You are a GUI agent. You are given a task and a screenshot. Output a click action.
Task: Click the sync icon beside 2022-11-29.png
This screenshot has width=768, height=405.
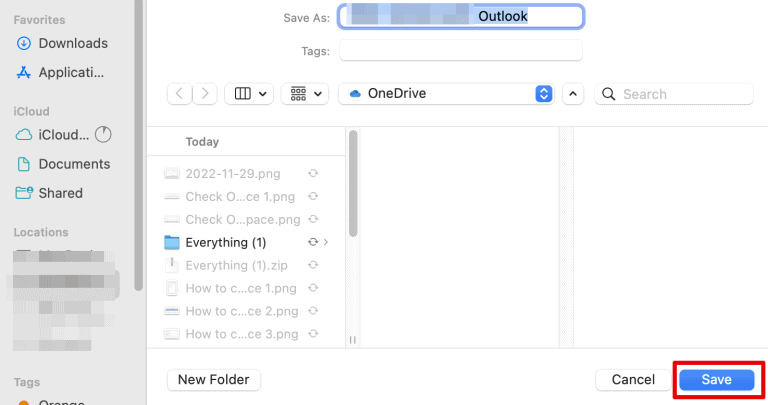tap(313, 173)
